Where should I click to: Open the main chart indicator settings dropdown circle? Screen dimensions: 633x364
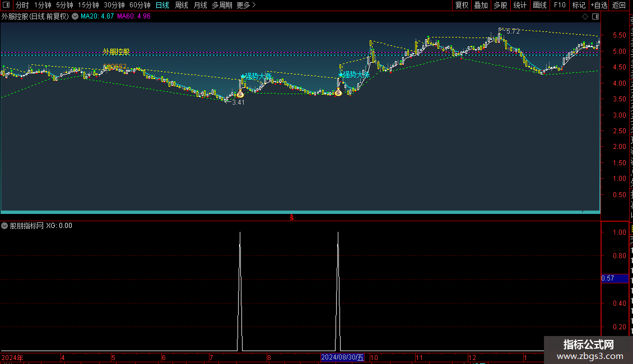(x=75, y=16)
